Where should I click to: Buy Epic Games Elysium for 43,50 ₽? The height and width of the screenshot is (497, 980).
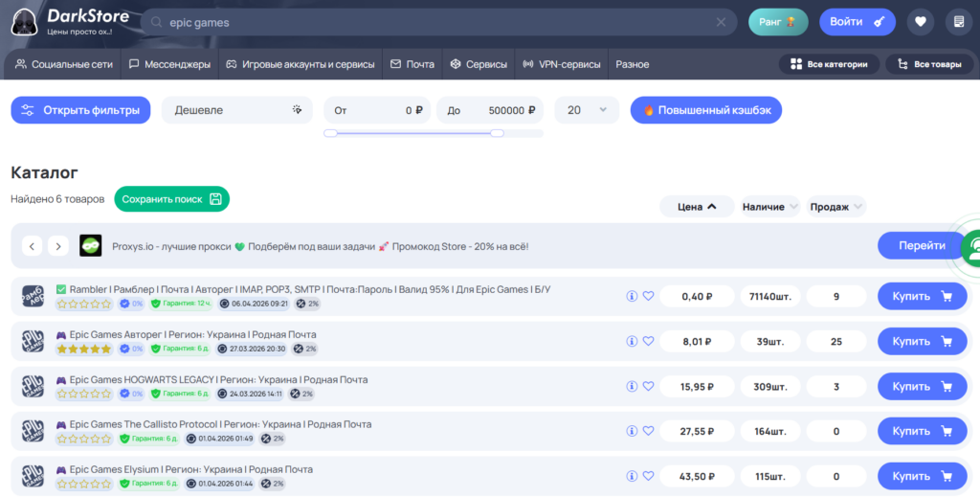coord(922,476)
